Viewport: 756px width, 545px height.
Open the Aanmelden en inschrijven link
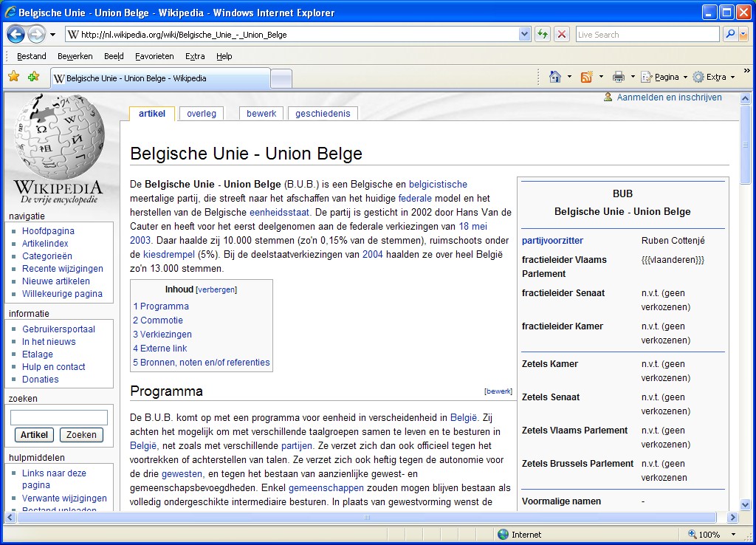click(669, 97)
